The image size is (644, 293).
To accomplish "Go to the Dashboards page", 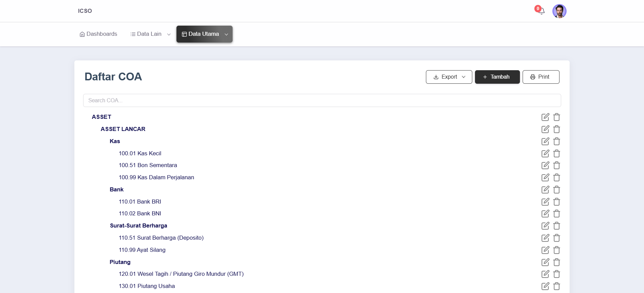I will (x=98, y=34).
